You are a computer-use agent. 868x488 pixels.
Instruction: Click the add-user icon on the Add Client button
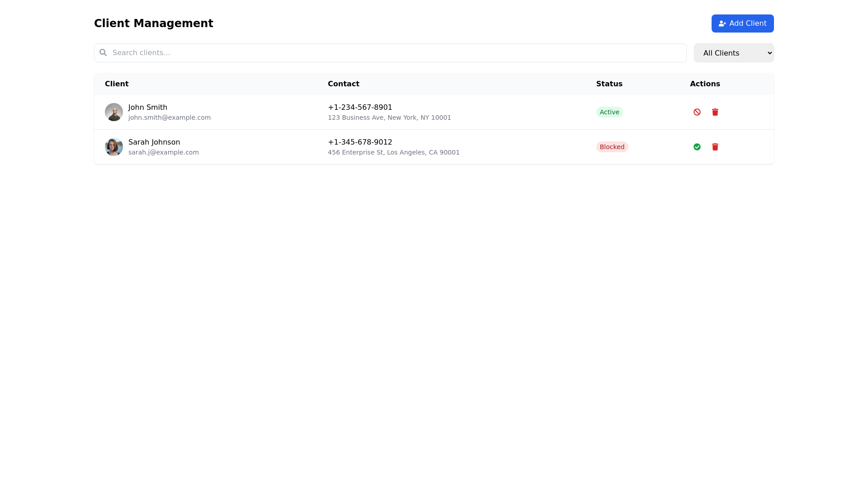[722, 23]
